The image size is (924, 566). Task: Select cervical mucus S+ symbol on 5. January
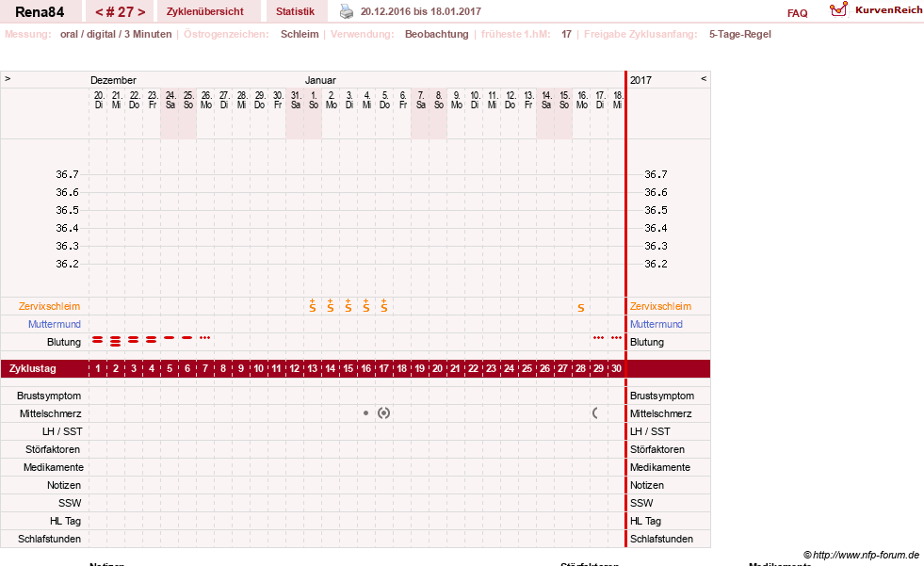point(384,306)
